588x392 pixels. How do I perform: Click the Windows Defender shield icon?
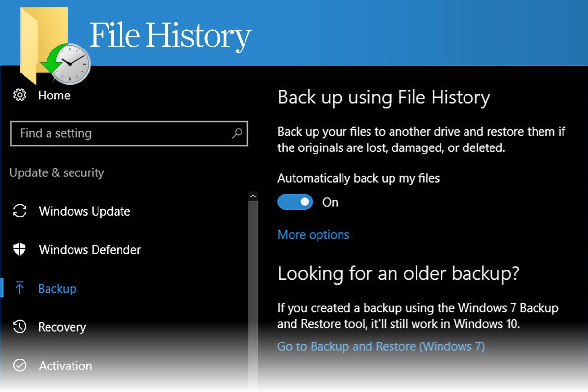click(20, 249)
